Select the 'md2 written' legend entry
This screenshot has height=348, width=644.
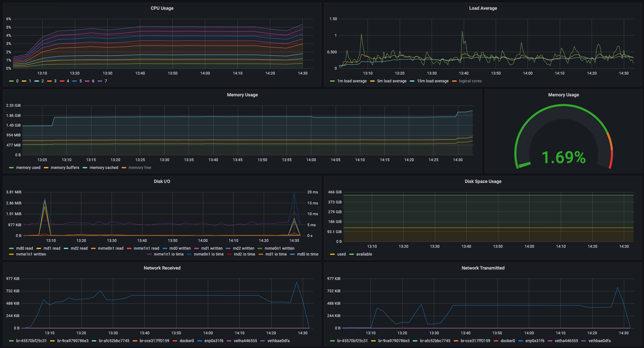[243, 248]
